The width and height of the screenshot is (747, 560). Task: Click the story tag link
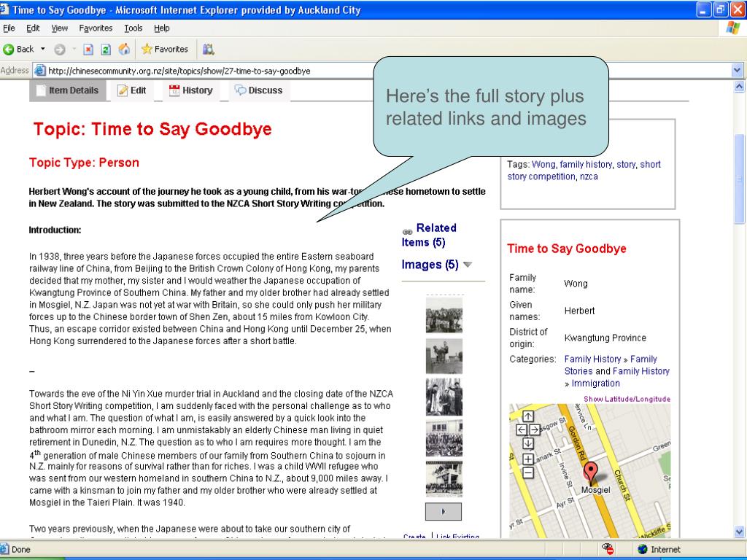tap(626, 164)
